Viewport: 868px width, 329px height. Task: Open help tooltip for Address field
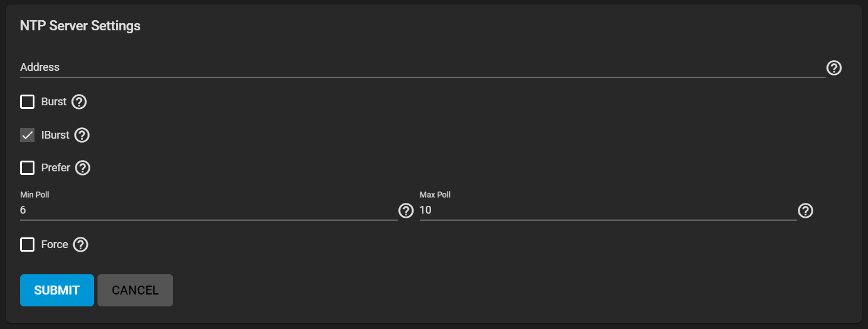tap(834, 68)
